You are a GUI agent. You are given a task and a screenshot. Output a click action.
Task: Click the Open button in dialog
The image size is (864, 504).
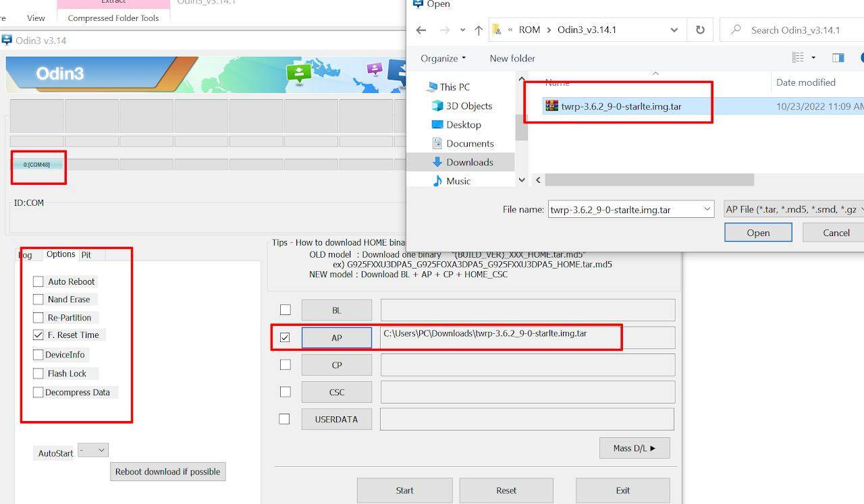(757, 233)
